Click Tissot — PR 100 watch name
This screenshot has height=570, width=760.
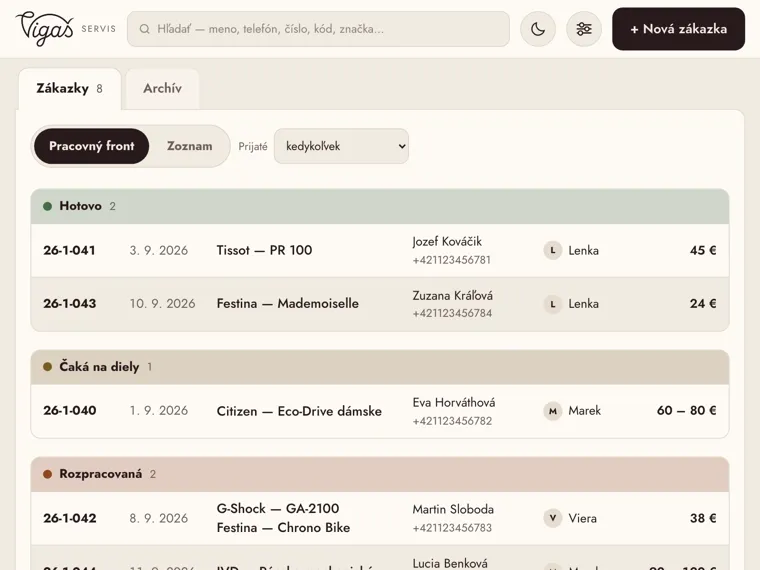pos(264,250)
